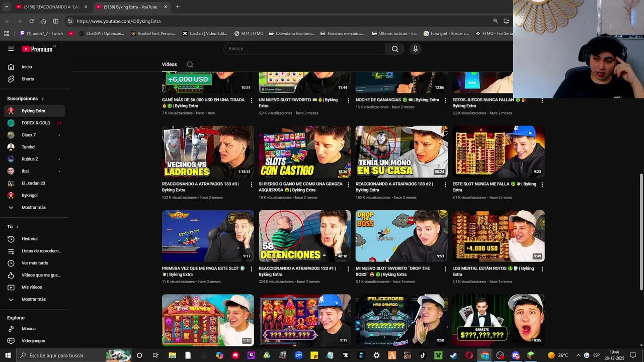Expand the Tú section chevron

[18, 227]
